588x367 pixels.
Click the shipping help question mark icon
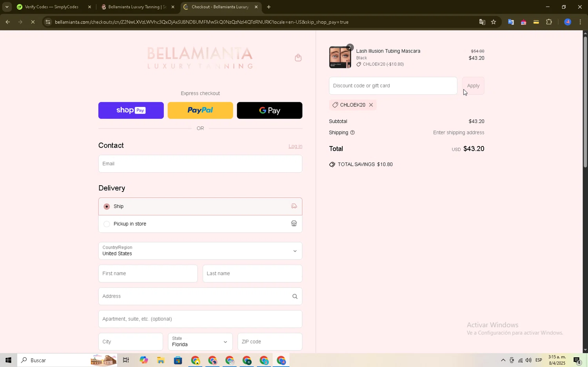(352, 132)
